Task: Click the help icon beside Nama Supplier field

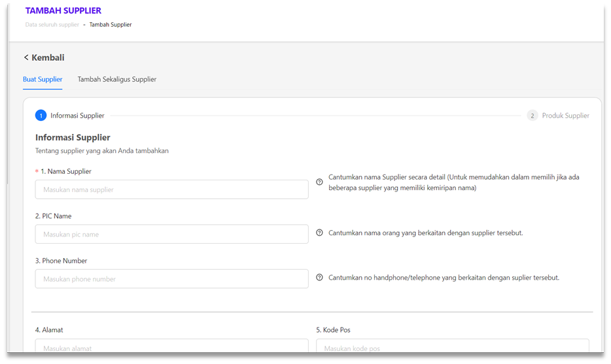Action: coord(319,182)
